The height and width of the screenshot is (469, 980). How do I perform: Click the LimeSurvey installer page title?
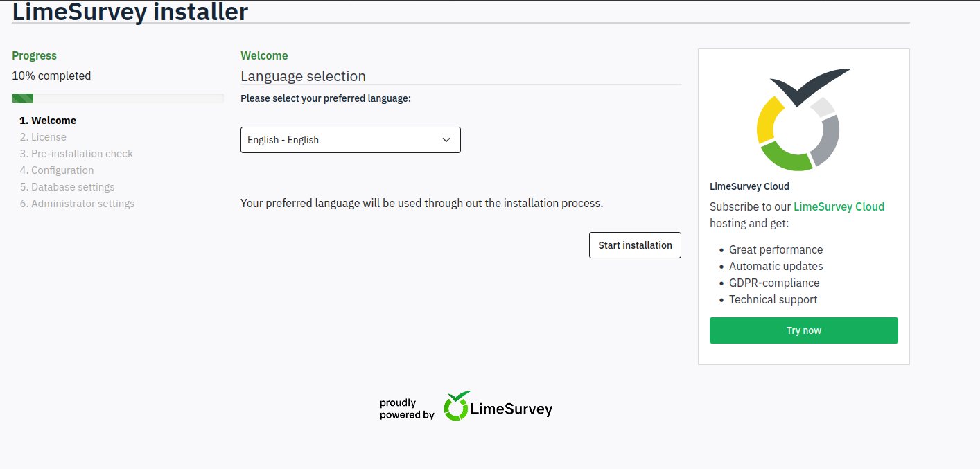pyautogui.click(x=130, y=12)
